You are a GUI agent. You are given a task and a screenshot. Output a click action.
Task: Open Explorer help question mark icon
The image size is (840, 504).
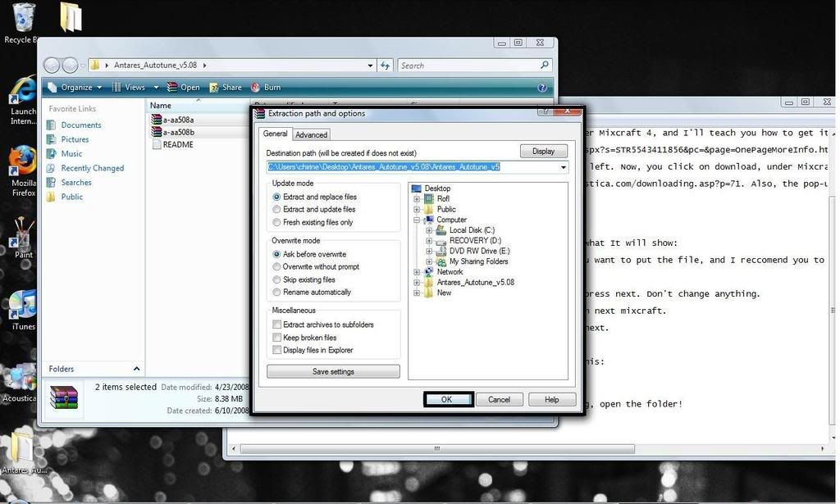[542, 87]
